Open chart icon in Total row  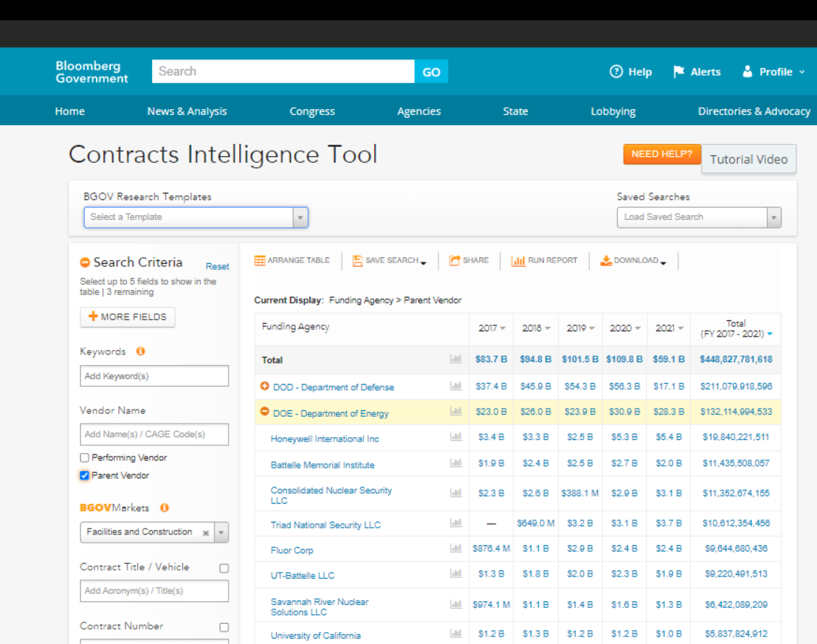(456, 359)
